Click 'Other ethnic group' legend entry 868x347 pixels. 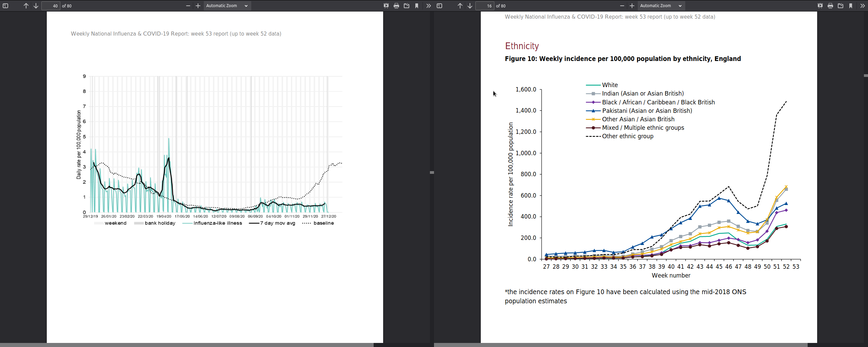[620, 136]
